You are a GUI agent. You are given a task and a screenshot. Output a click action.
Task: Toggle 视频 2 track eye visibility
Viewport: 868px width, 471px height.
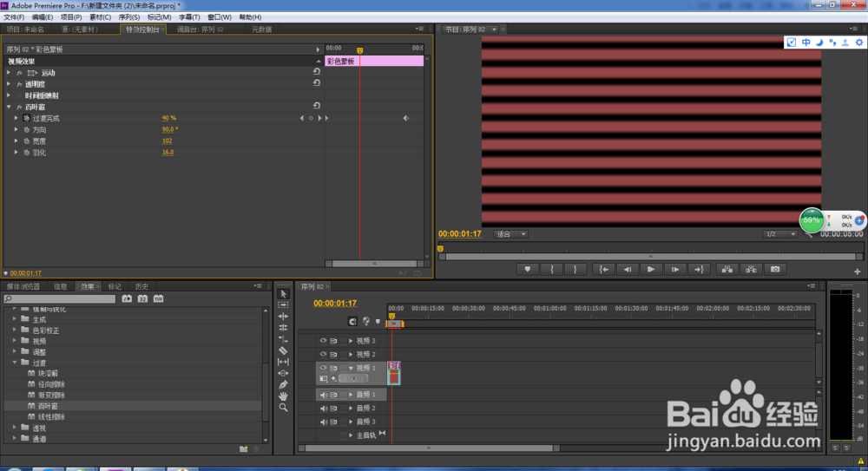coord(323,354)
